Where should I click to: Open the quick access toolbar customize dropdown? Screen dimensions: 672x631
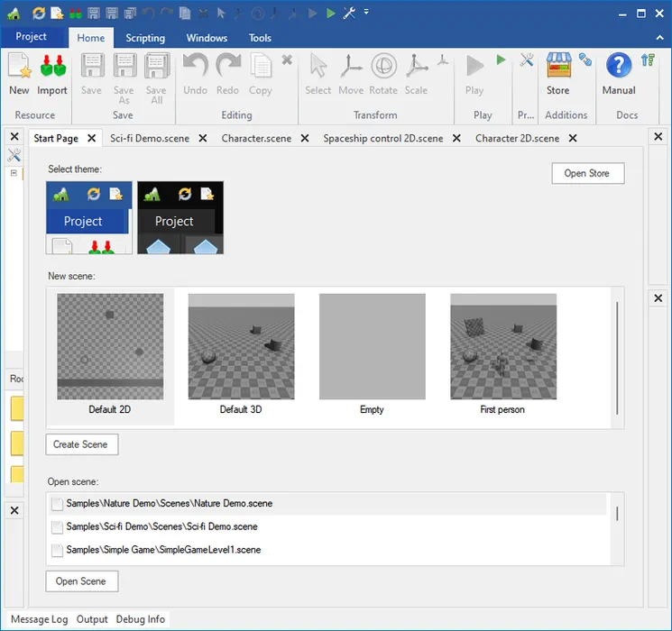[366, 13]
